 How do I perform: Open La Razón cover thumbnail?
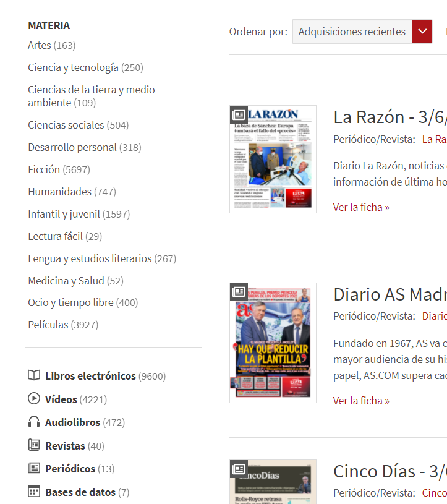[273, 159]
